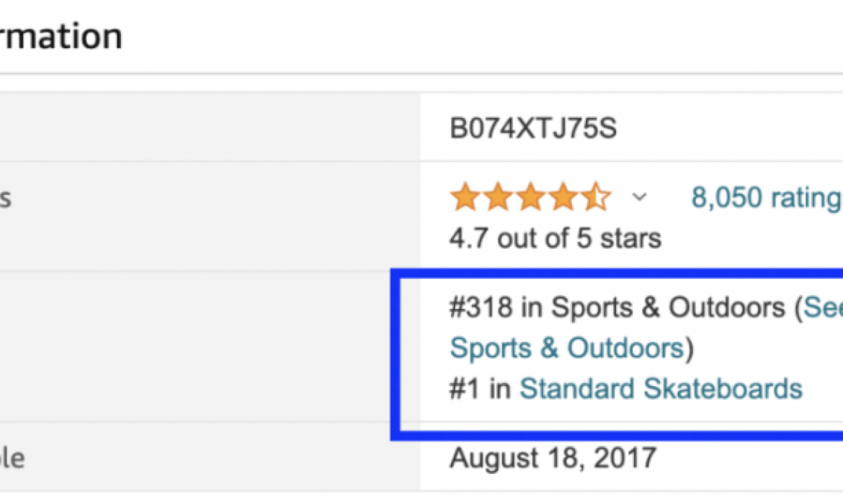
Task: Select the ASIN value B074XTJ75S
Action: (532, 128)
